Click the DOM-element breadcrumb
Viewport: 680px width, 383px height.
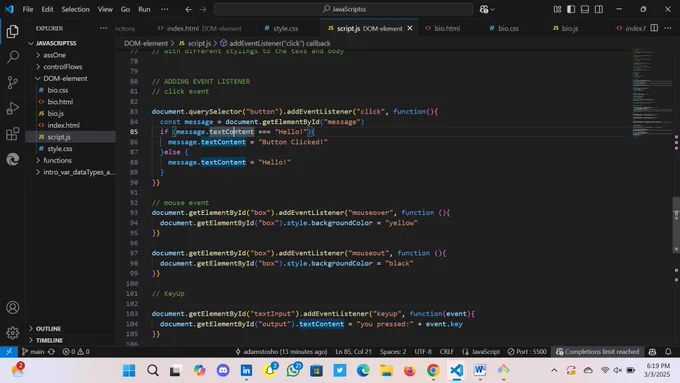146,43
